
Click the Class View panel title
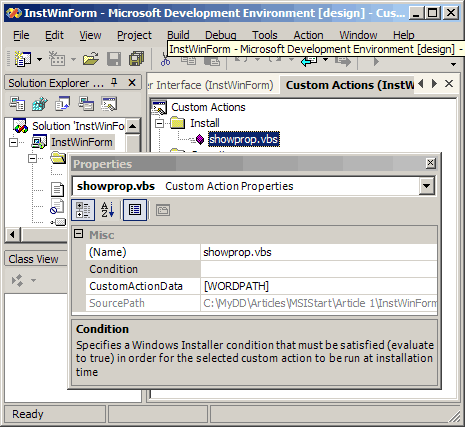coord(33,259)
